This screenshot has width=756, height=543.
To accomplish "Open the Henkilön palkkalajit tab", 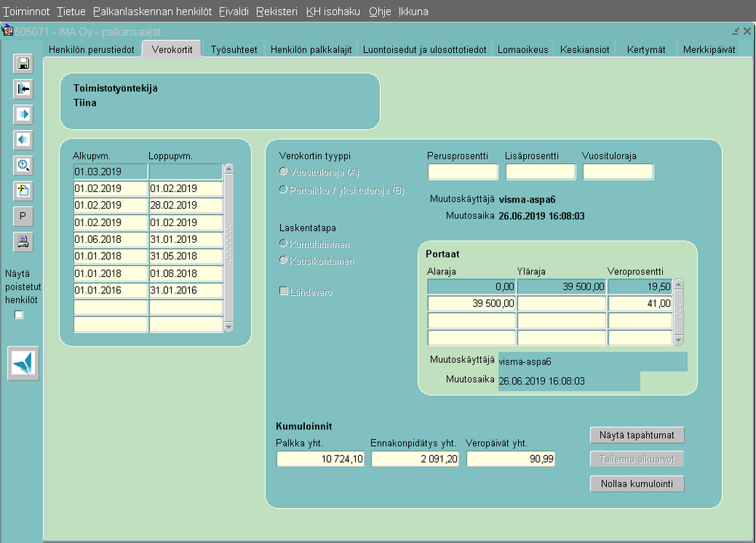I will click(311, 50).
